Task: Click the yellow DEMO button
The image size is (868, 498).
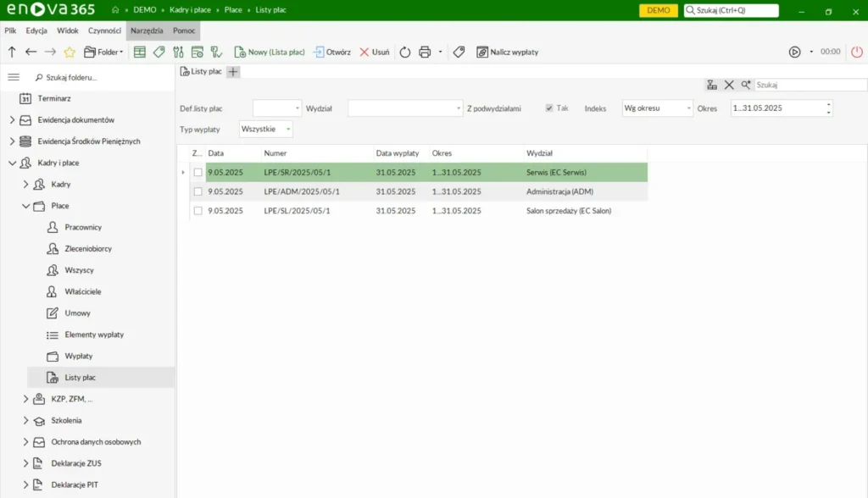Action: [x=658, y=10]
